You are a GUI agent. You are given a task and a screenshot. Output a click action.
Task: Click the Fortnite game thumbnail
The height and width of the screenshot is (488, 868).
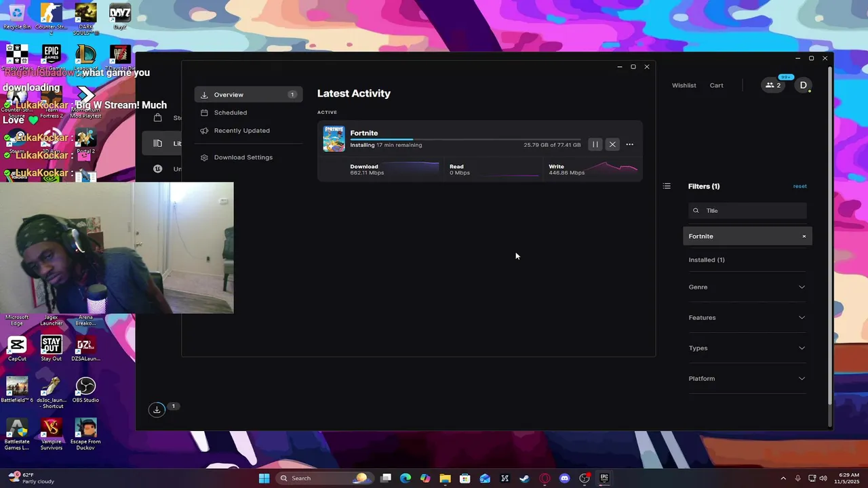(334, 138)
